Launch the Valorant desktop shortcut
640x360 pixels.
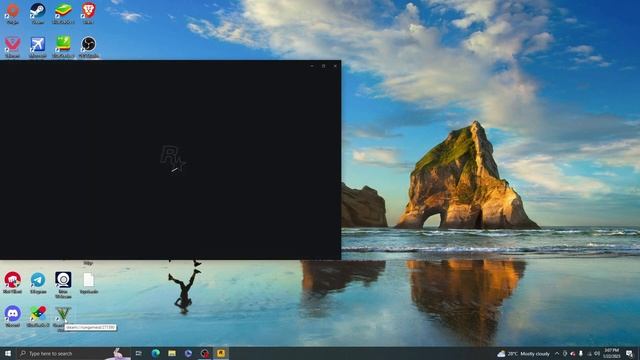click(12, 47)
